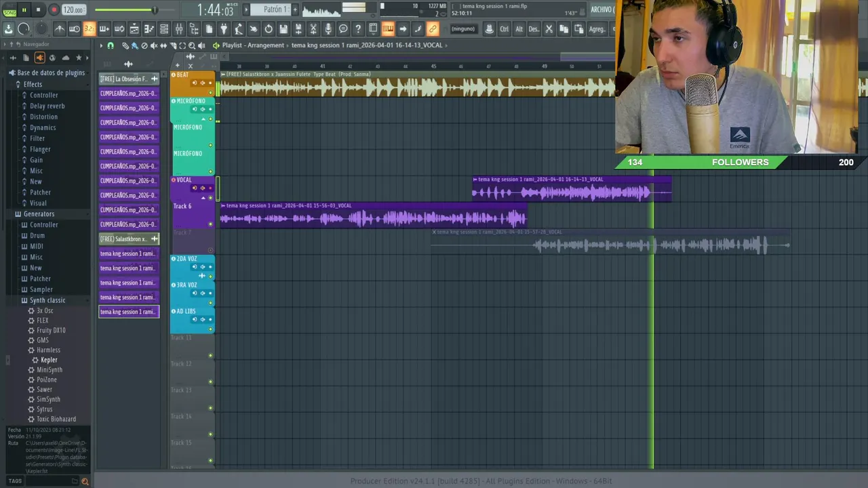This screenshot has width=868, height=488.
Task: Open the Distortion effects category
Action: (43, 117)
